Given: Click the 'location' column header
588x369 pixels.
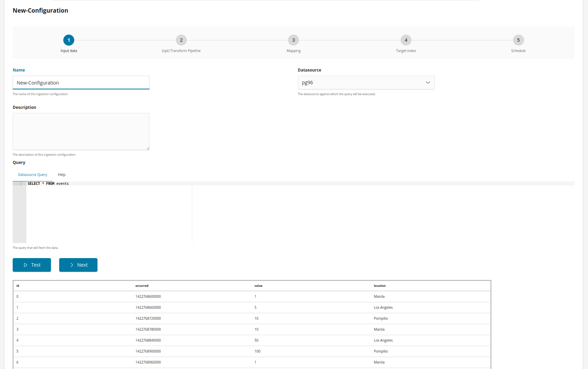Looking at the screenshot, I should pos(380,286).
